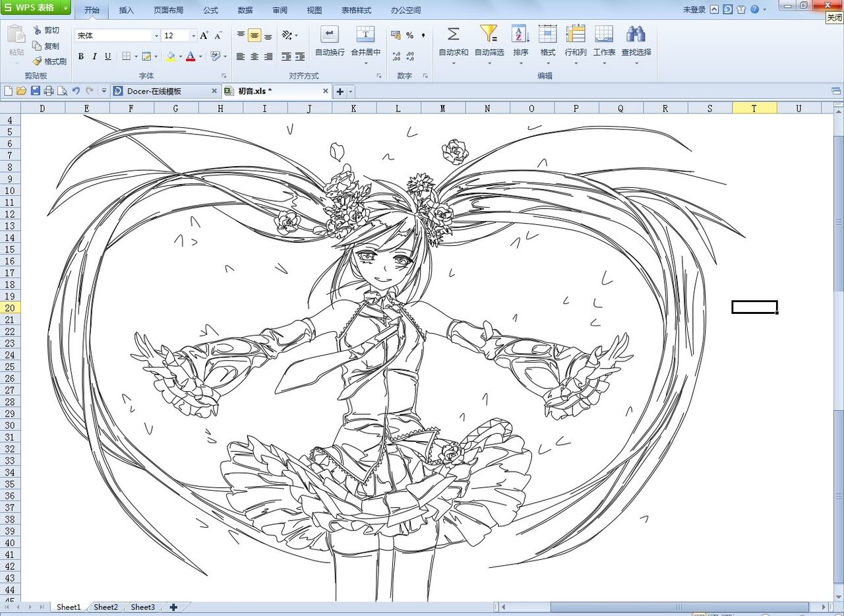Screen dimensions: 844x616
Task: Expand the font color dropdown arrow
Action: [x=200, y=57]
